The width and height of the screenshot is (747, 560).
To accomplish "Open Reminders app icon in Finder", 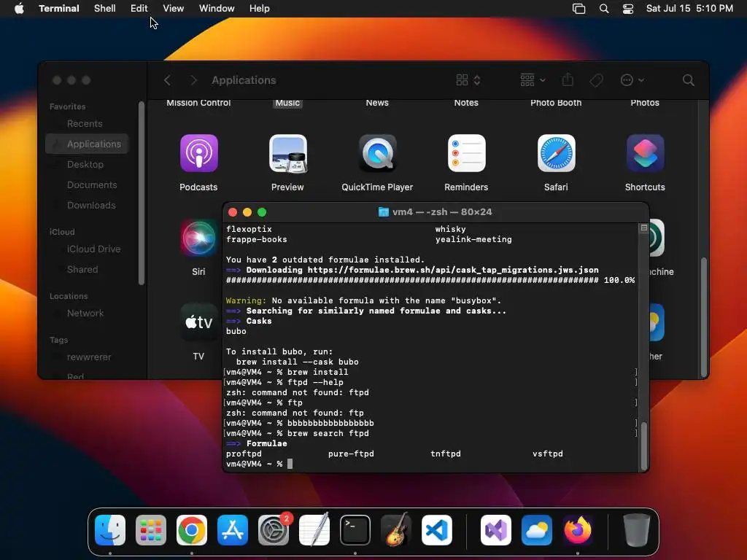I will pyautogui.click(x=466, y=153).
